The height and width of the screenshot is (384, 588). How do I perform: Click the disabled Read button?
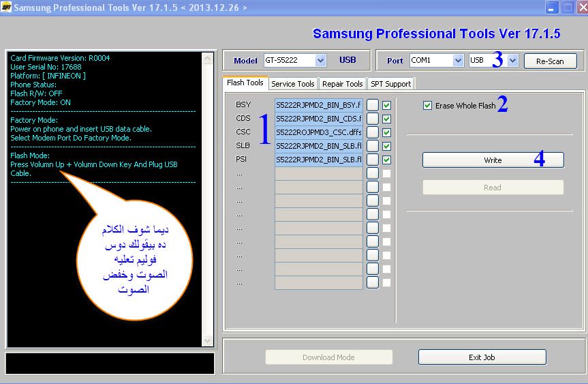point(493,188)
